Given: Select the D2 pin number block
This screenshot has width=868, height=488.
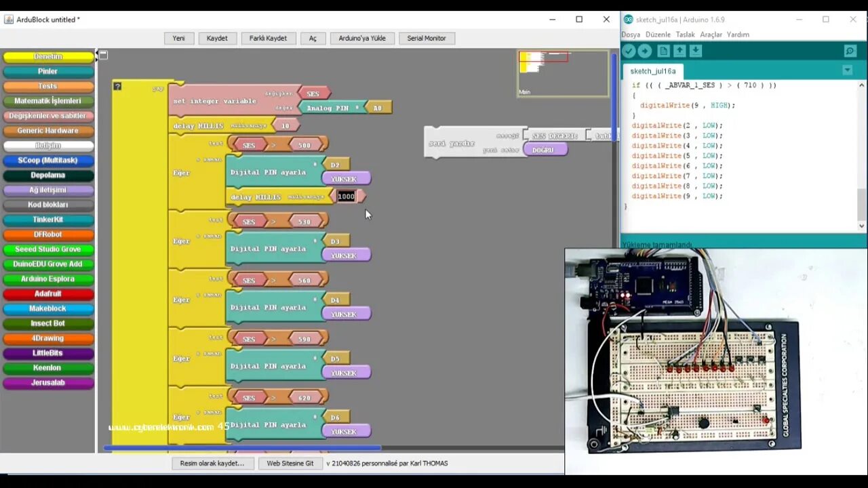Looking at the screenshot, I should click(x=335, y=165).
